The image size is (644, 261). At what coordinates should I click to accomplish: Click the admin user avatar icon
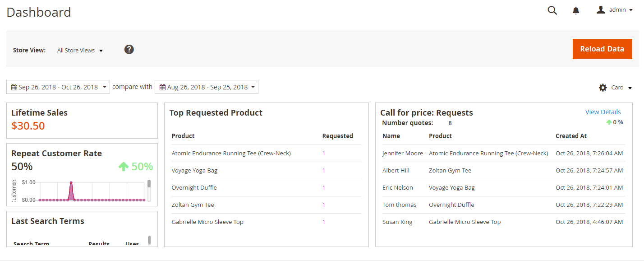(x=601, y=10)
